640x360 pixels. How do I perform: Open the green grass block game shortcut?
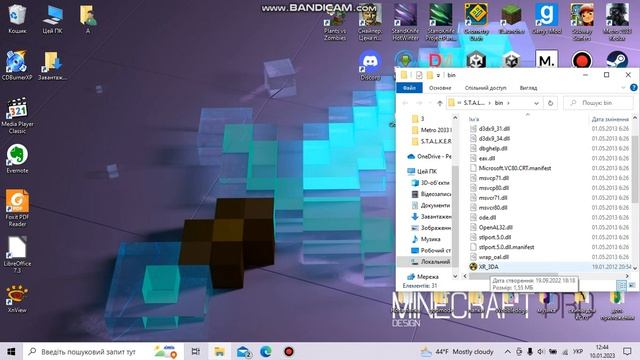coord(511,19)
